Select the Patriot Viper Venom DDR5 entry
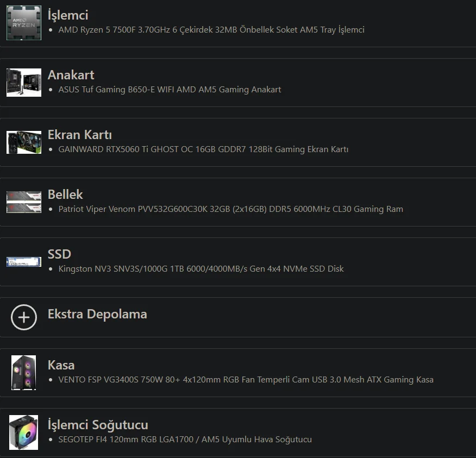Screen dimensions: 476x458 pos(231,209)
